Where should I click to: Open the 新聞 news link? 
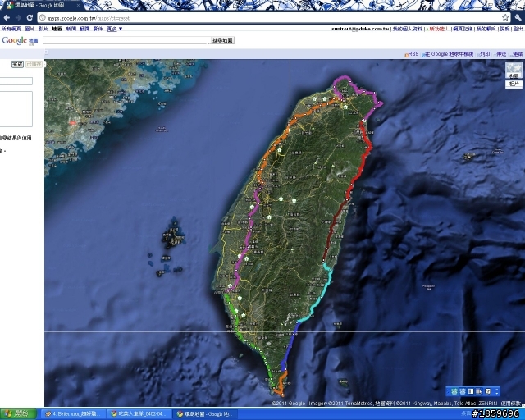point(71,29)
